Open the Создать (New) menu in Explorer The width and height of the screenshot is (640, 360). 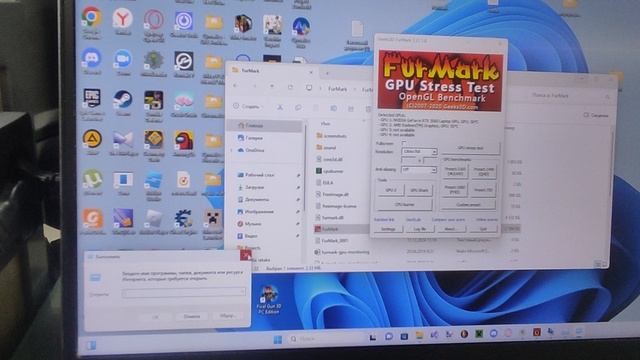(x=247, y=106)
